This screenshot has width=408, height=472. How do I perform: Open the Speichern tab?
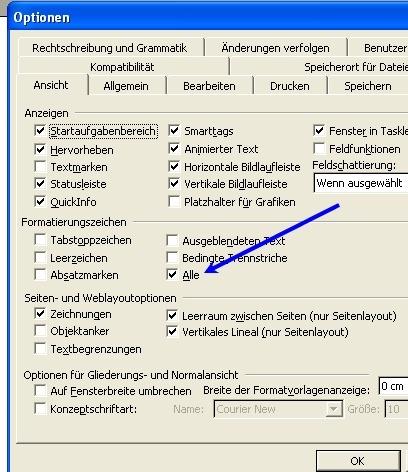(x=368, y=86)
